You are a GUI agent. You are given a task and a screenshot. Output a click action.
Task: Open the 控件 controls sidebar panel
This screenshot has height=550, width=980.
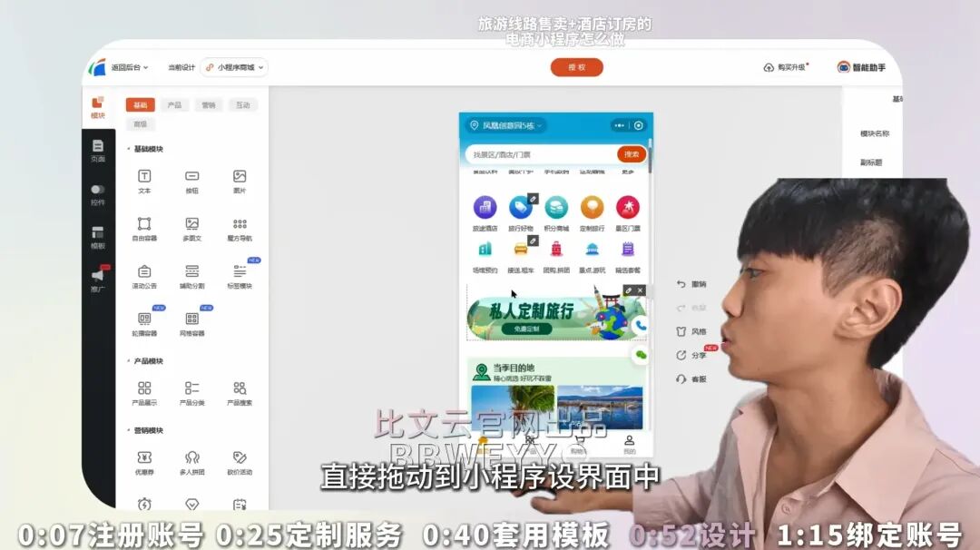[x=97, y=194]
